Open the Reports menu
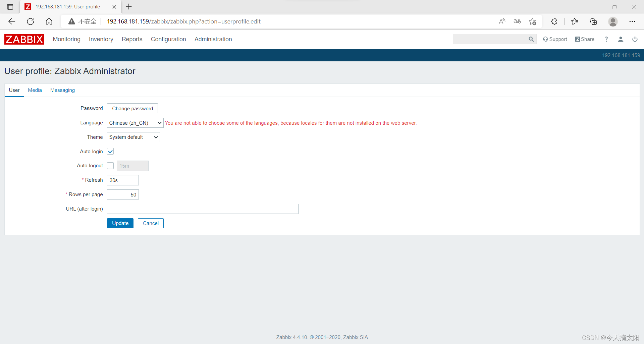 coord(132,39)
